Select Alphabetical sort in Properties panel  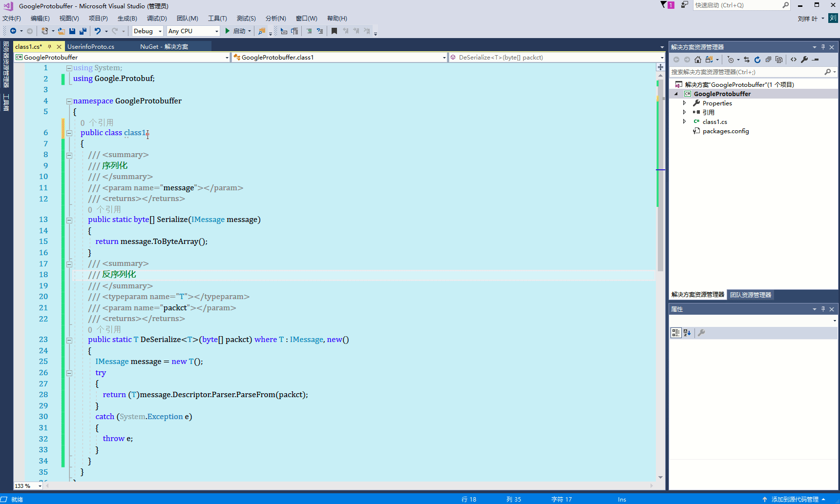click(x=687, y=333)
